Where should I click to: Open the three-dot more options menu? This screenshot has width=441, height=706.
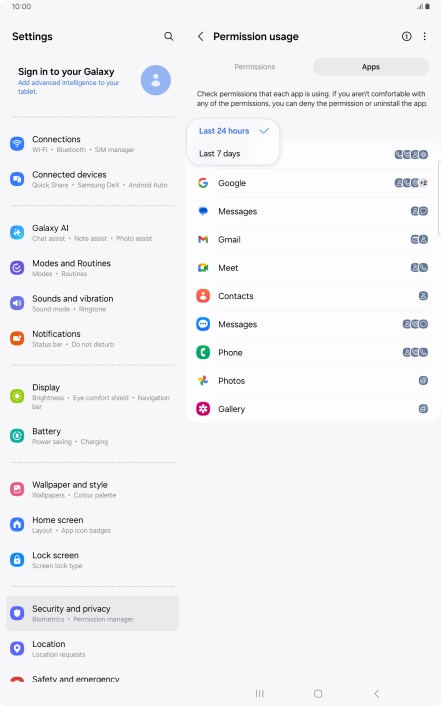pos(424,36)
